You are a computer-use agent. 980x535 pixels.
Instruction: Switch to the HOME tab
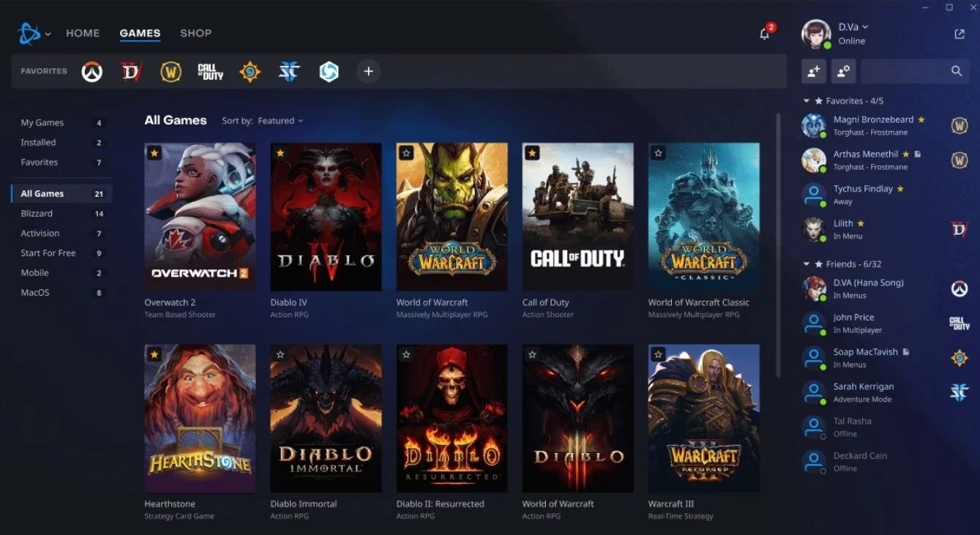point(83,33)
